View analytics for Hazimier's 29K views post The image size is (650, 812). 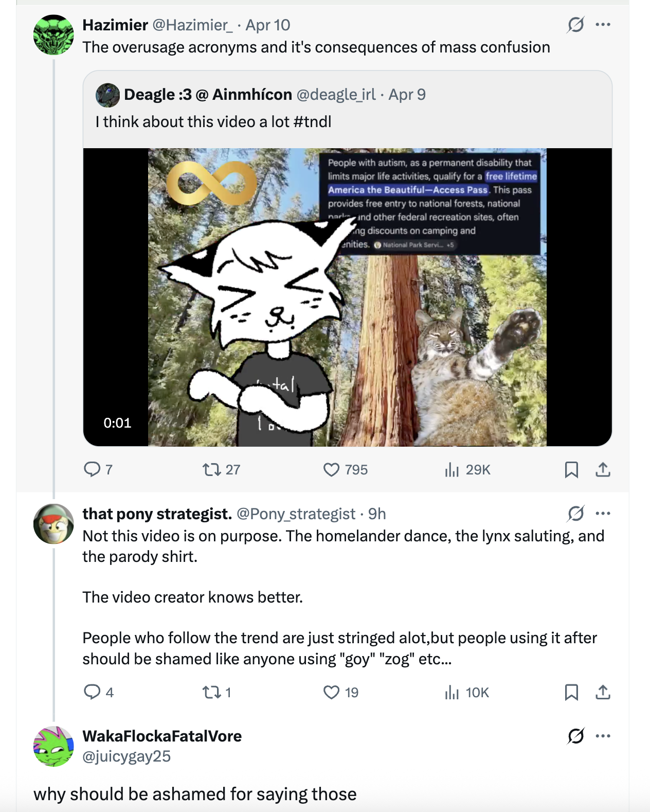[452, 469]
